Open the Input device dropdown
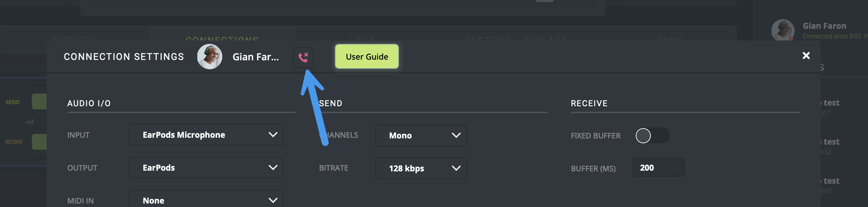This screenshot has height=207, width=868. pos(206,135)
